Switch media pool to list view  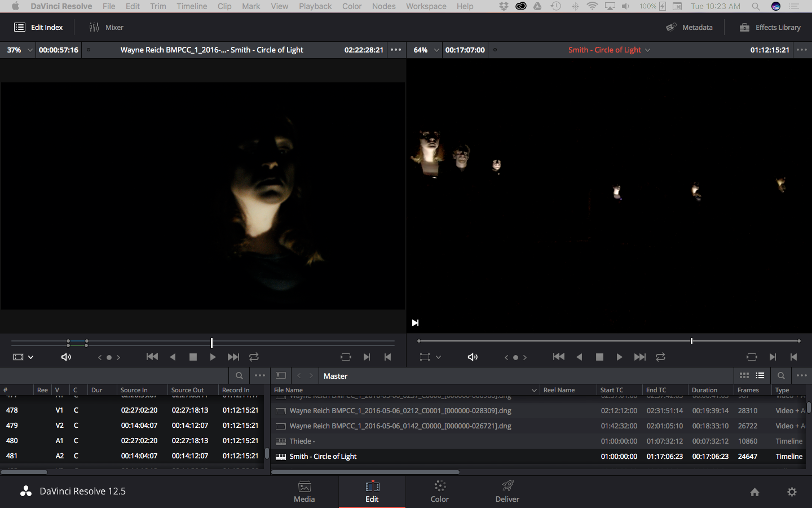760,375
